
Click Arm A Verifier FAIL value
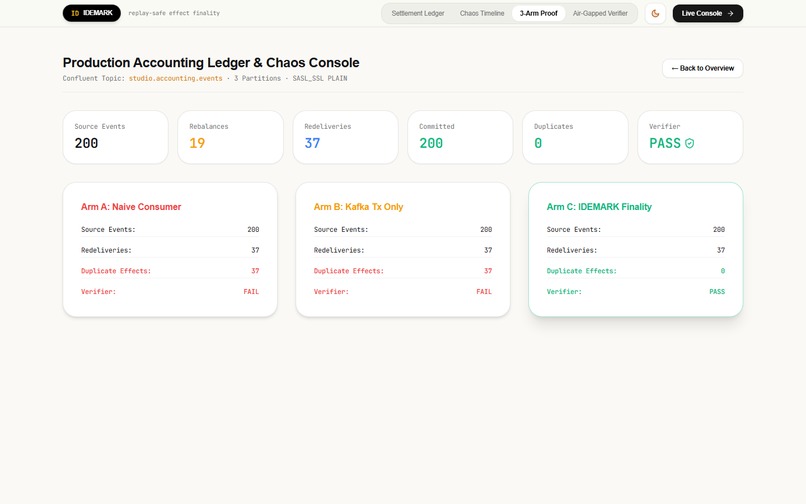coord(251,292)
